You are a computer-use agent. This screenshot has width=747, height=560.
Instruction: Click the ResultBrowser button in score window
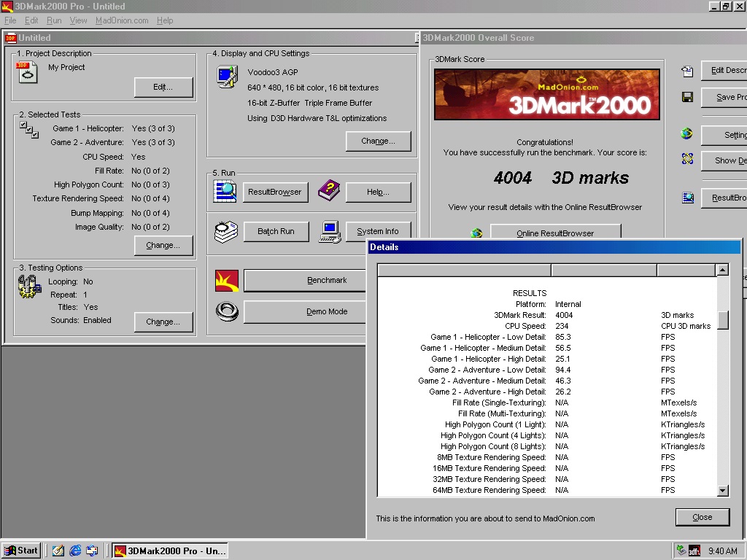coord(724,198)
